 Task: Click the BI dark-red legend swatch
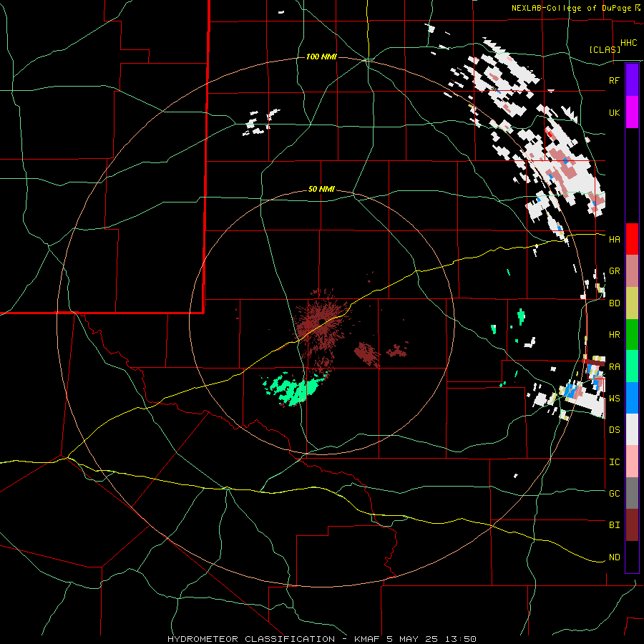(632, 525)
